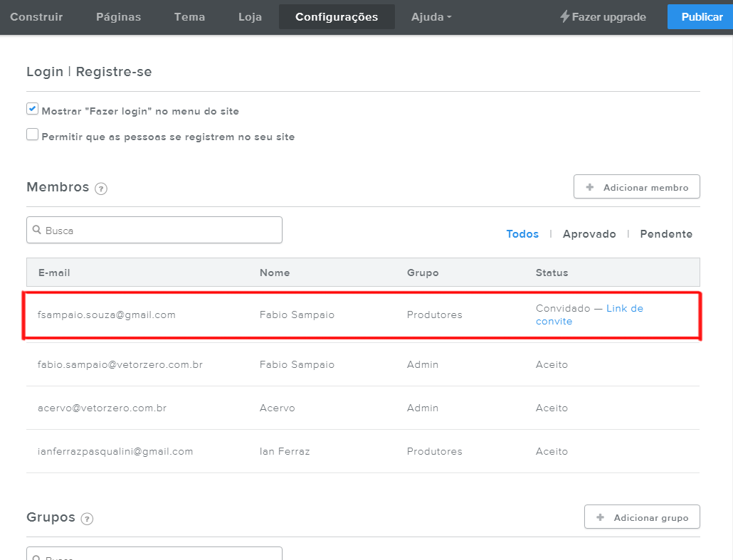Click the help icon next to Grupos

click(87, 519)
